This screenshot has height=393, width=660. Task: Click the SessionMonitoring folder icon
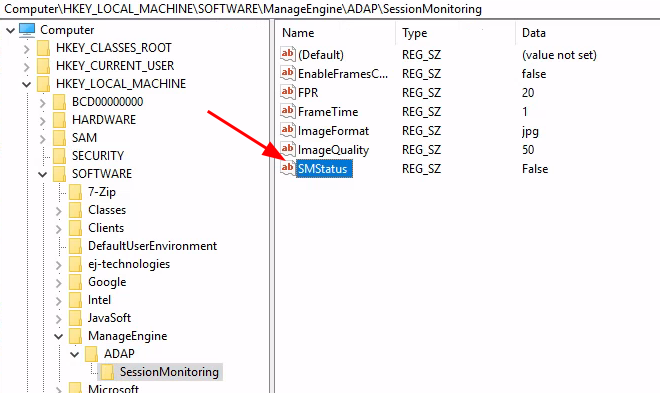pyautogui.click(x=107, y=372)
